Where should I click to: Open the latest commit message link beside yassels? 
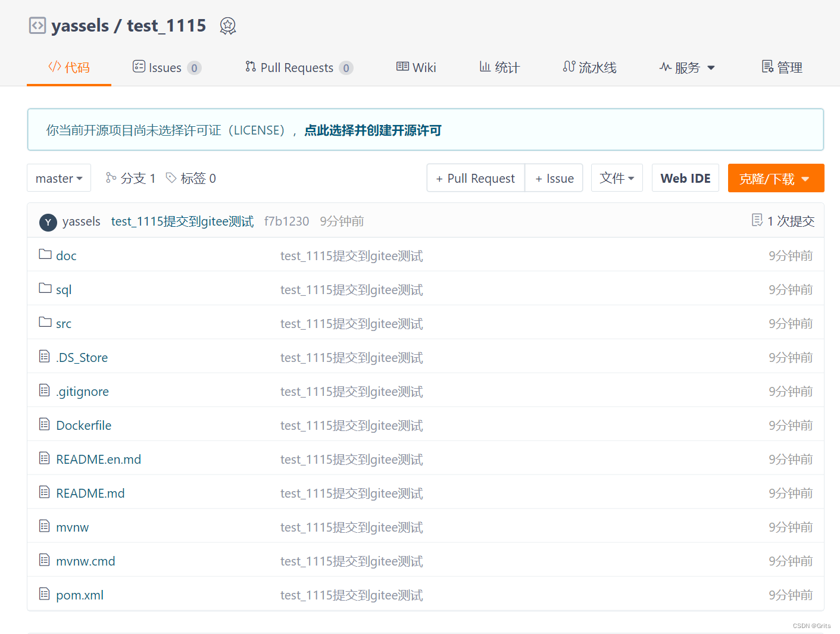click(182, 221)
